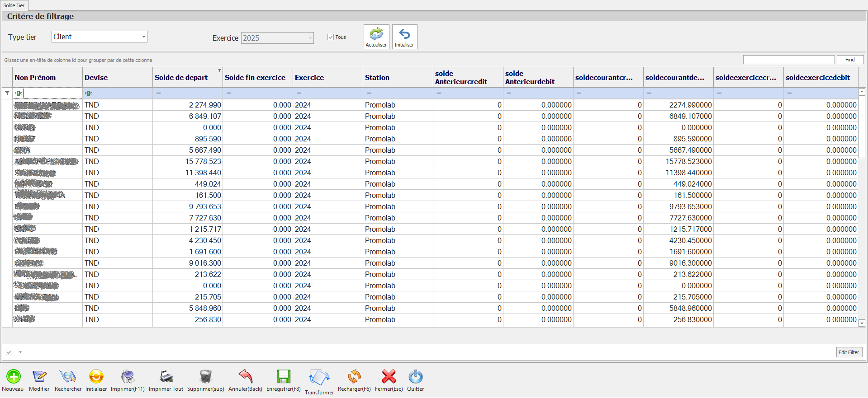Delete using the Supprimer(sup) trash icon
This screenshot has width=868, height=398.
205,376
